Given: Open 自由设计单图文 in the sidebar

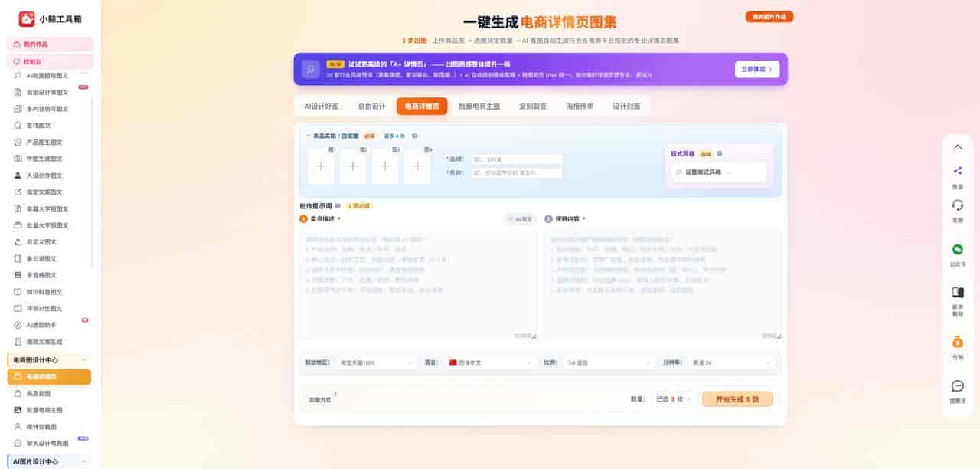Looking at the screenshot, I should coord(49,92).
